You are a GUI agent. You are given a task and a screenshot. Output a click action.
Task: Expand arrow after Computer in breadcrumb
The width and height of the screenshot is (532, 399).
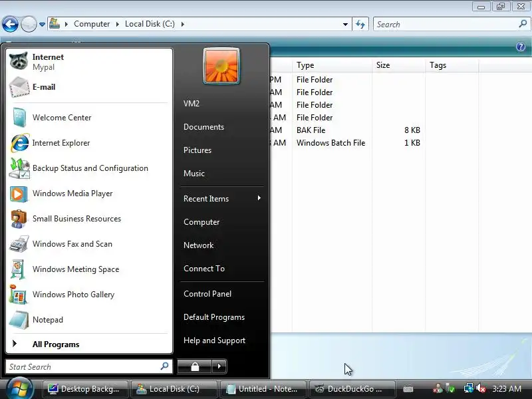[x=118, y=24]
